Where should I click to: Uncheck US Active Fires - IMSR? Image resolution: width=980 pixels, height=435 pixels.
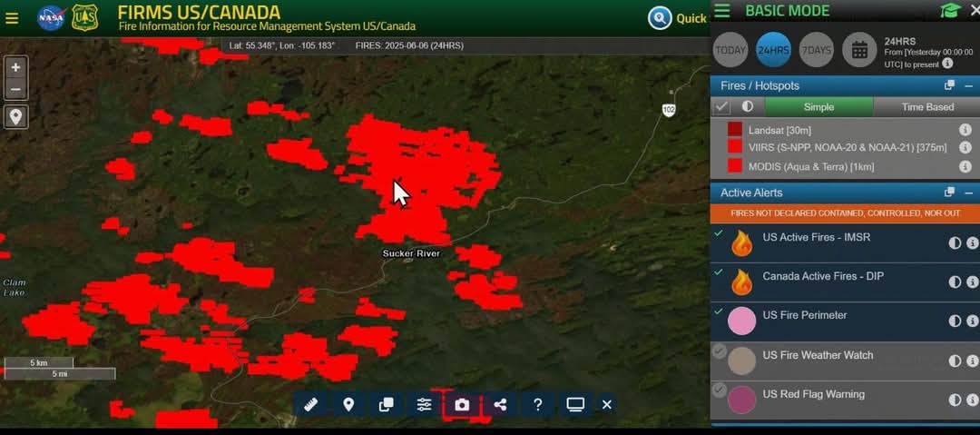click(719, 233)
